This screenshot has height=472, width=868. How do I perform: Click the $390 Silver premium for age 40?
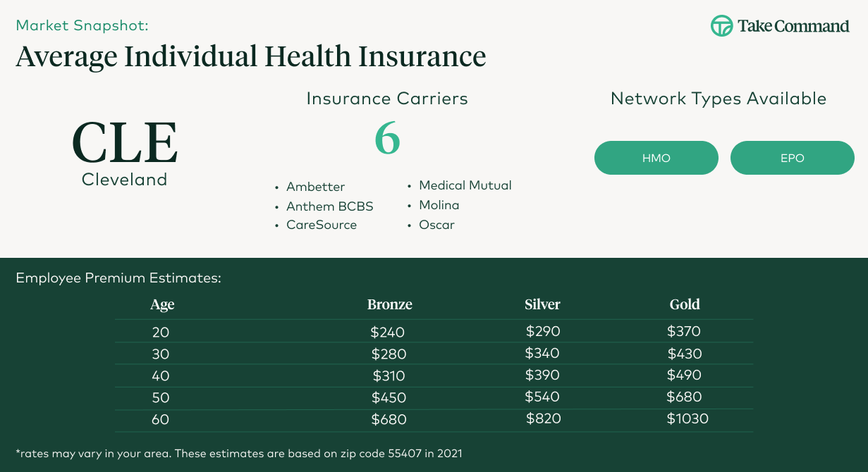click(542, 375)
